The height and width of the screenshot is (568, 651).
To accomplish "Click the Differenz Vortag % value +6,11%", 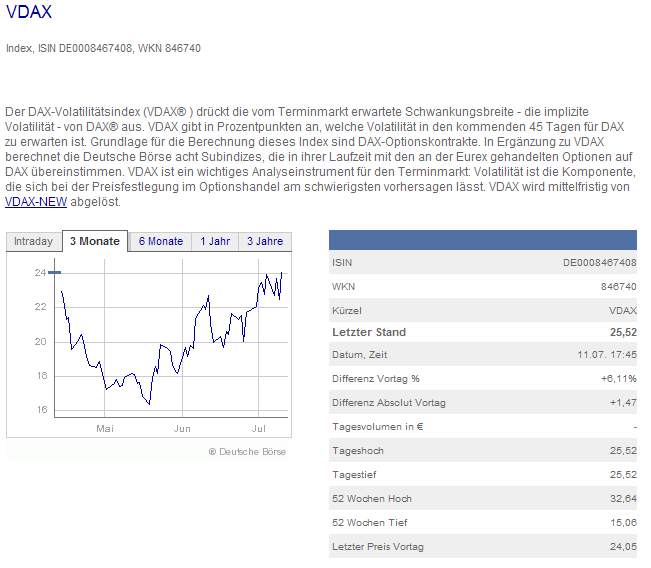I will pos(619,379).
